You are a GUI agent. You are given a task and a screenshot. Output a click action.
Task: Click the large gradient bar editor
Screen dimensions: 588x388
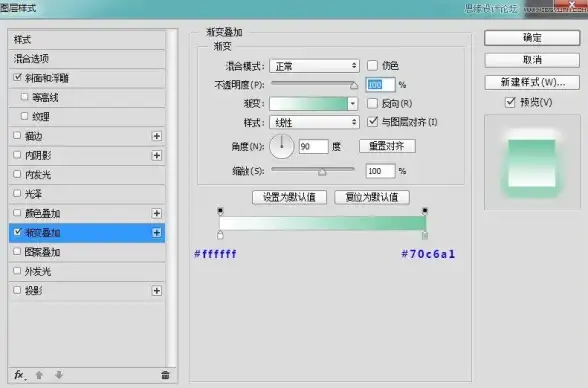point(322,223)
